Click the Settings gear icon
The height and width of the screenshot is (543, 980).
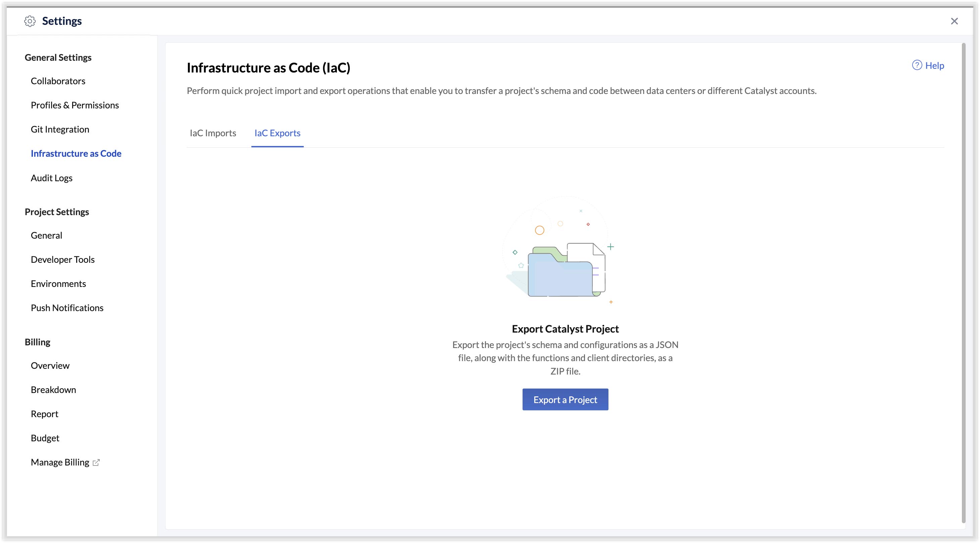click(30, 21)
